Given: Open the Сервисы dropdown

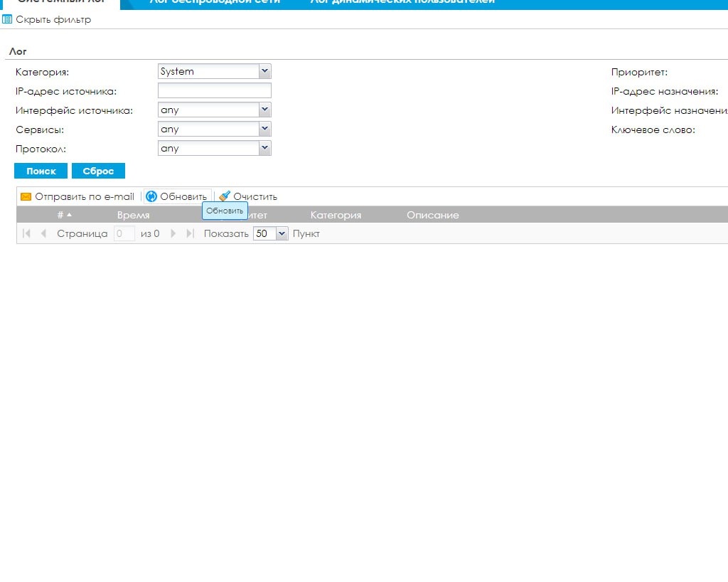Looking at the screenshot, I should point(264,129).
